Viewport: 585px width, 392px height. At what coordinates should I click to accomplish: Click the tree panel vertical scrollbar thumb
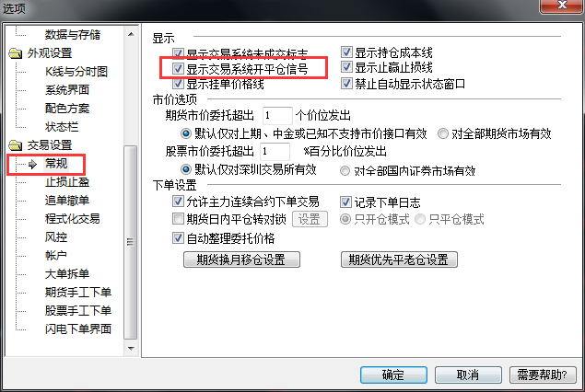click(x=131, y=242)
